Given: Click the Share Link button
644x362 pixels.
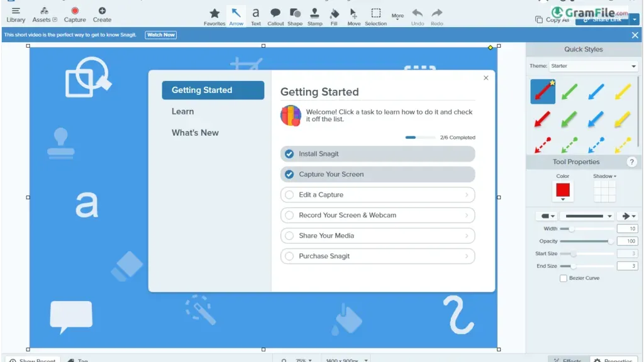Looking at the screenshot, I should point(602,19).
